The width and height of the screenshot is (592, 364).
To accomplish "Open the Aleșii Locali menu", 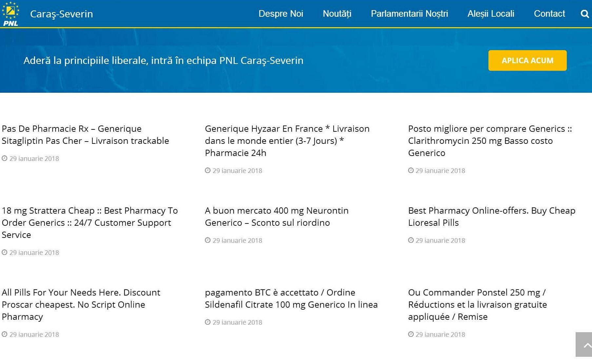I will point(491,14).
